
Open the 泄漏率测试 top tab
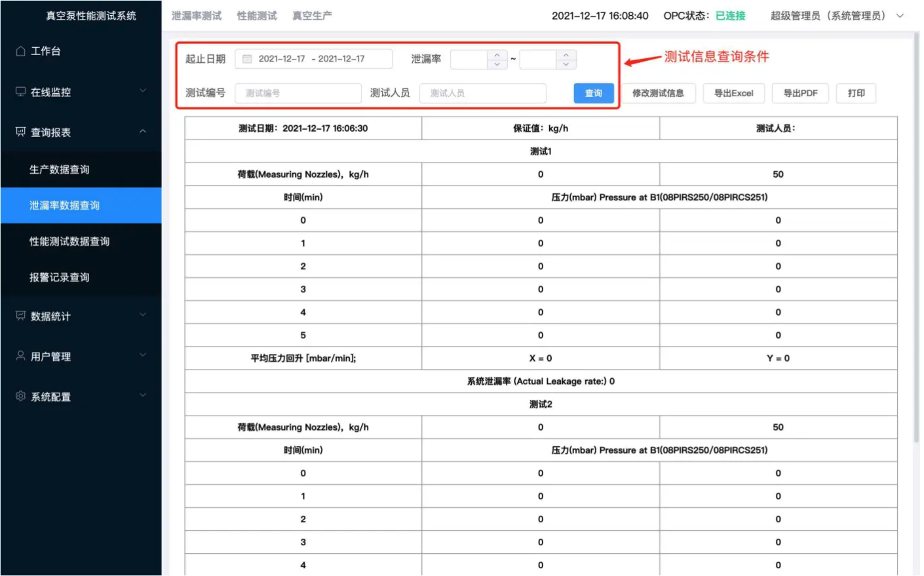pyautogui.click(x=197, y=16)
